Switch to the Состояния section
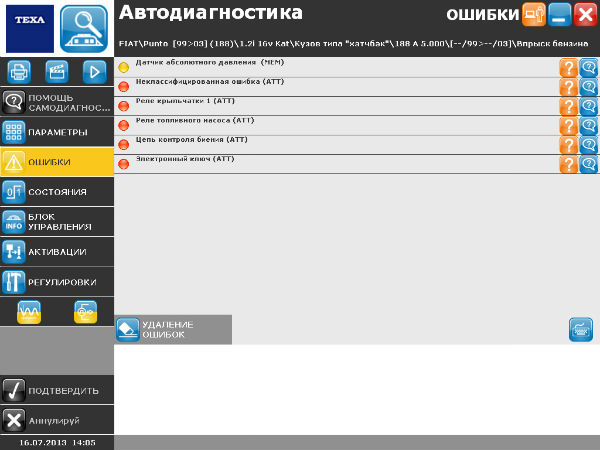This screenshot has height=450, width=600. [57, 192]
